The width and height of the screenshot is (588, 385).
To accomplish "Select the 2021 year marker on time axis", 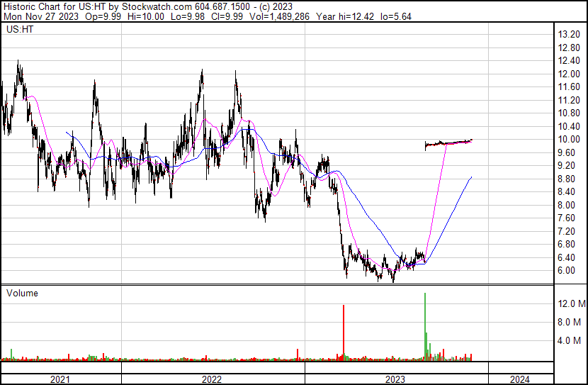I will point(60,379).
